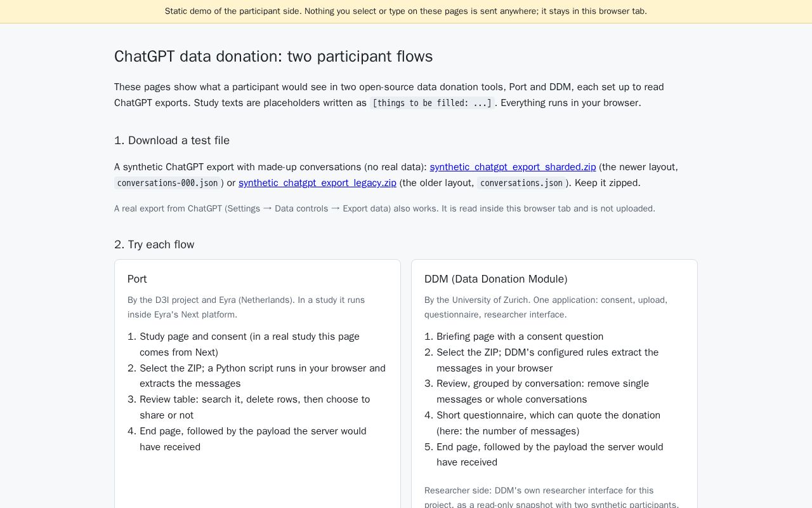The image size is (812, 508).
Task: Select the '2. Try each flow' heading
Action: [x=154, y=244]
